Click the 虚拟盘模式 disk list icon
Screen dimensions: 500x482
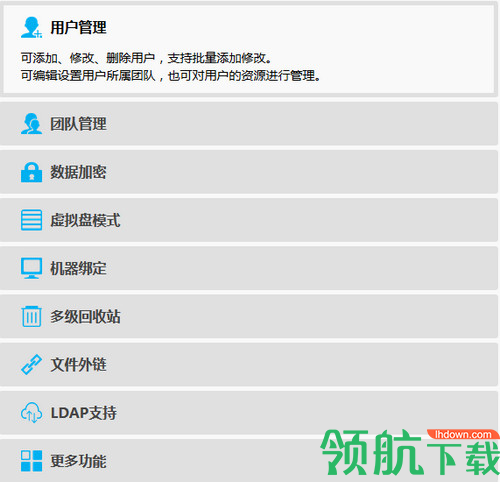(31, 220)
